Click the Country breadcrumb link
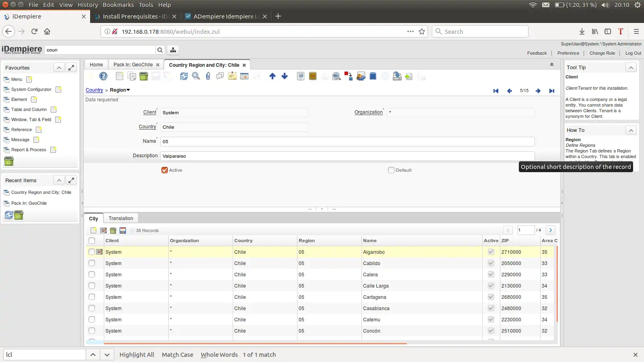This screenshot has width=644, height=362. [94, 90]
